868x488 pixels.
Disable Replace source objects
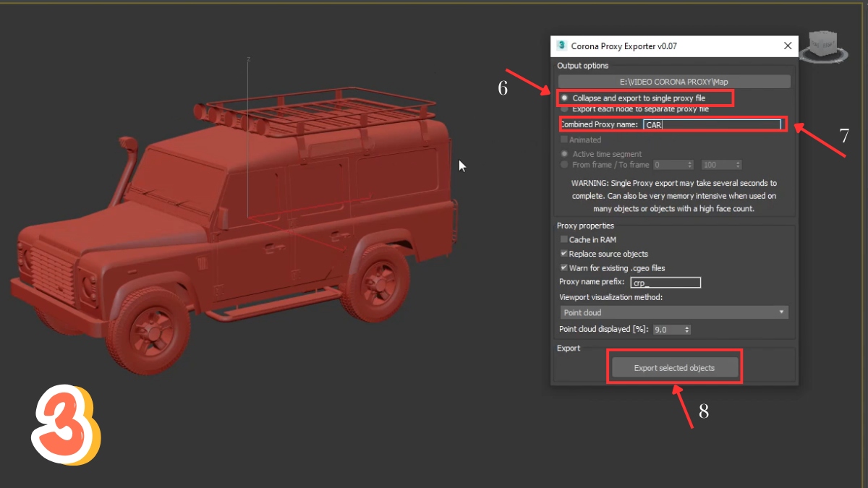tap(563, 254)
